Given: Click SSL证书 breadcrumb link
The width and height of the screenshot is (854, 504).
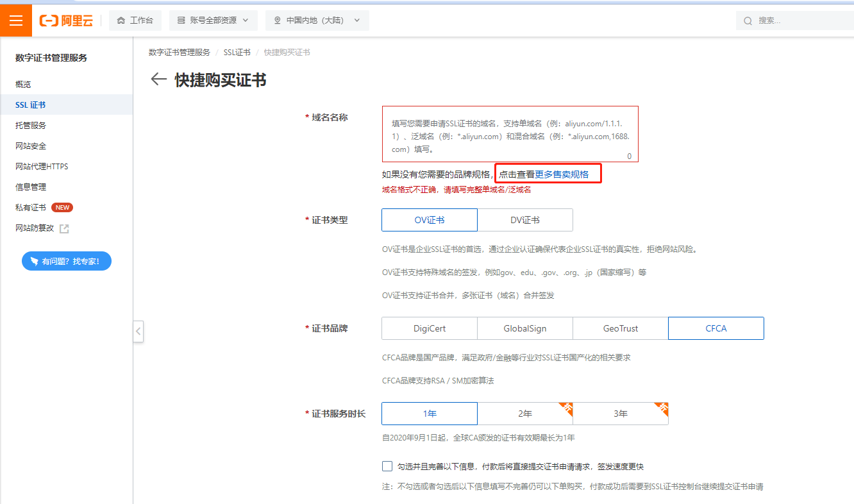Looking at the screenshot, I should (237, 52).
